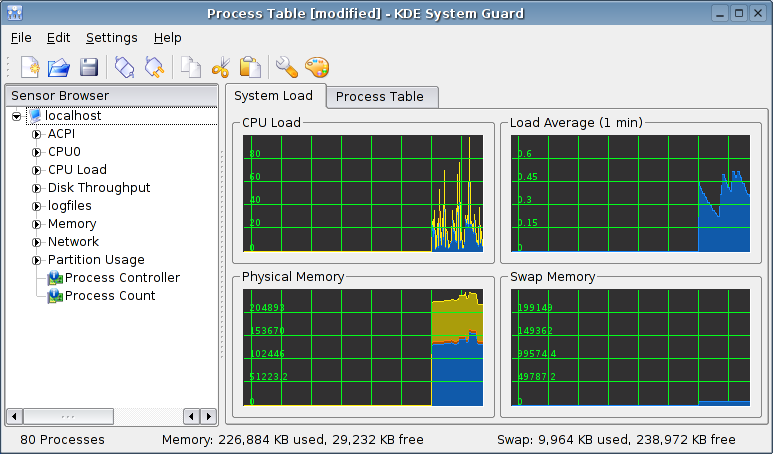Open worksheet properties via wrench icon

click(286, 67)
